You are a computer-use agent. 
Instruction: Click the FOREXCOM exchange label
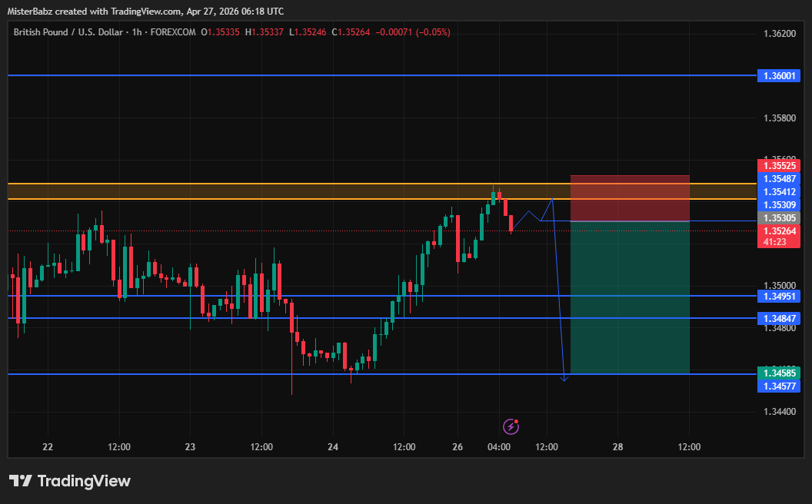[x=173, y=32]
